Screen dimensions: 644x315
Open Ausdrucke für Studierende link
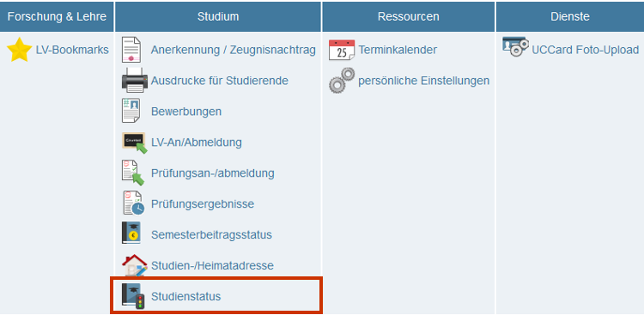(x=220, y=81)
